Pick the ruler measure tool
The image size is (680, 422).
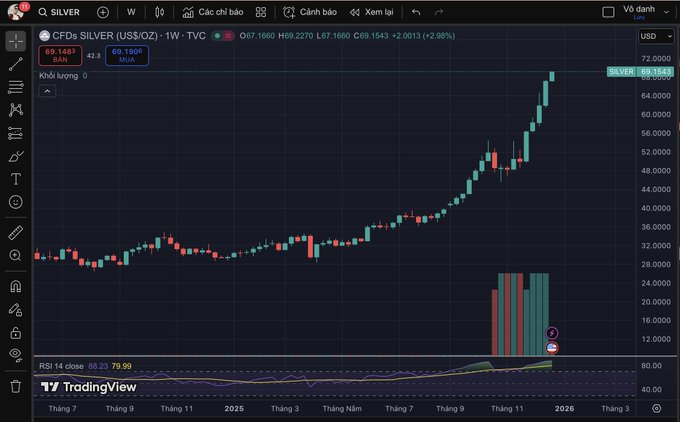point(15,232)
